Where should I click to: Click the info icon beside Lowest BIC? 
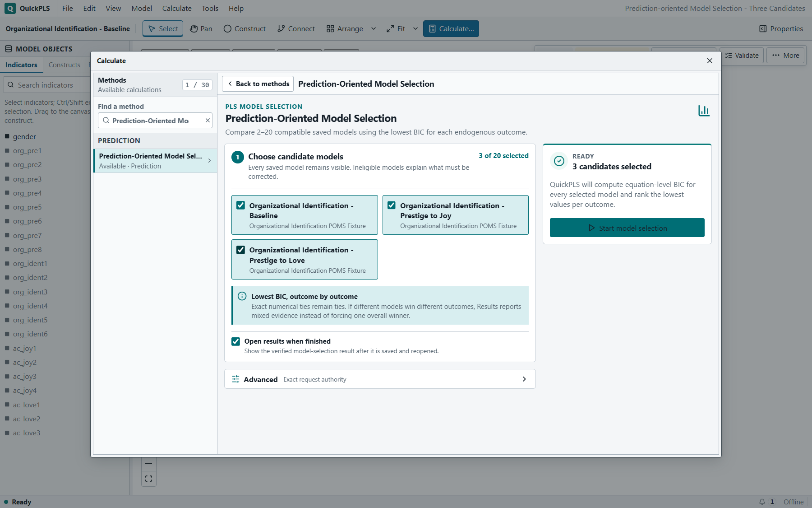coord(242,296)
